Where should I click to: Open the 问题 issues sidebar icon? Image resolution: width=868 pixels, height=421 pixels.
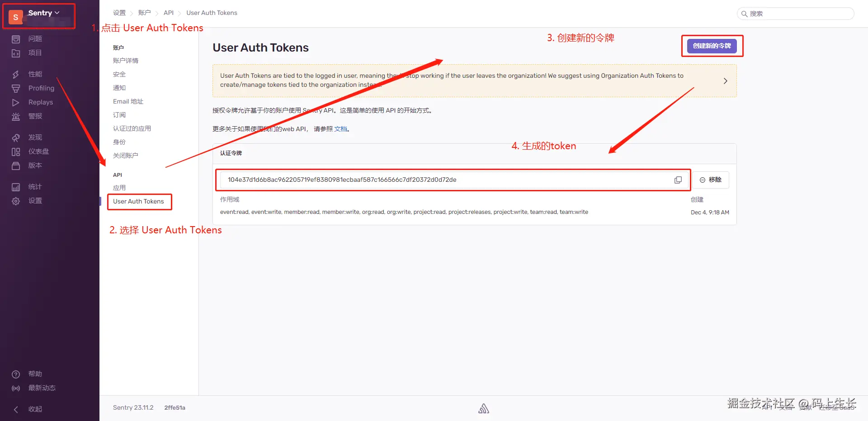(16, 39)
